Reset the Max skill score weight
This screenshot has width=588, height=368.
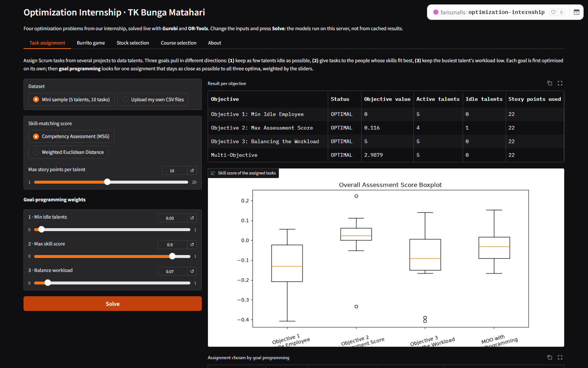[x=192, y=244]
